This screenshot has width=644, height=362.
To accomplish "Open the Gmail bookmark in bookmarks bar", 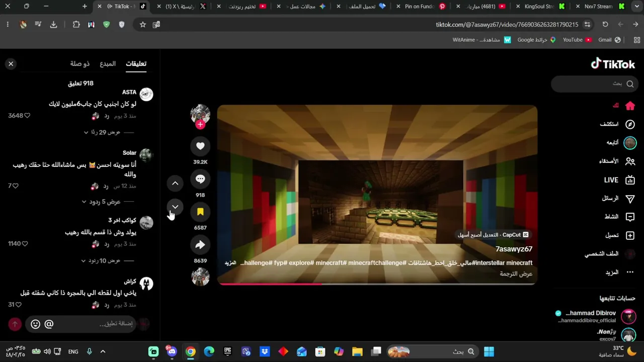I will pyautogui.click(x=609, y=40).
